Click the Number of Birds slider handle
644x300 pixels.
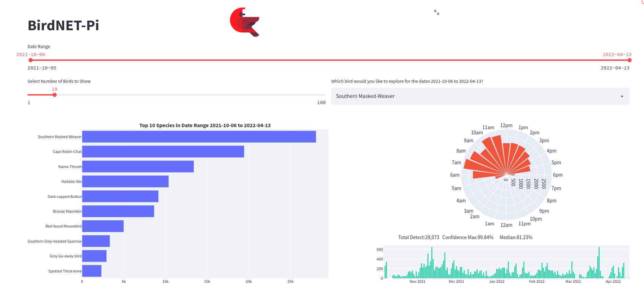tap(55, 95)
